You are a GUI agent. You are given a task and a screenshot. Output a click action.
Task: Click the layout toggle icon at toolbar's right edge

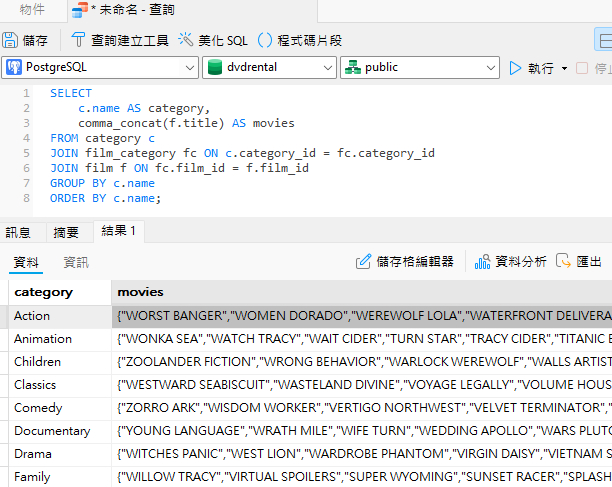tap(604, 40)
